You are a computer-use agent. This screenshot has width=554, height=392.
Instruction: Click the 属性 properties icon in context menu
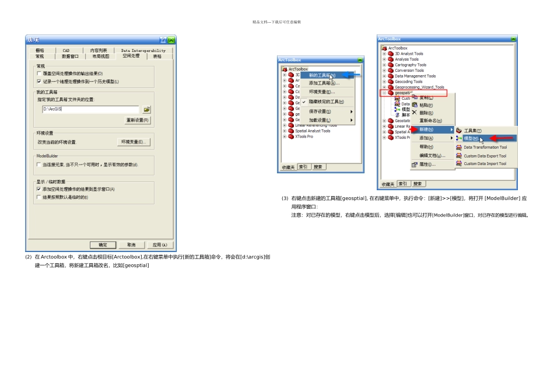point(415,164)
